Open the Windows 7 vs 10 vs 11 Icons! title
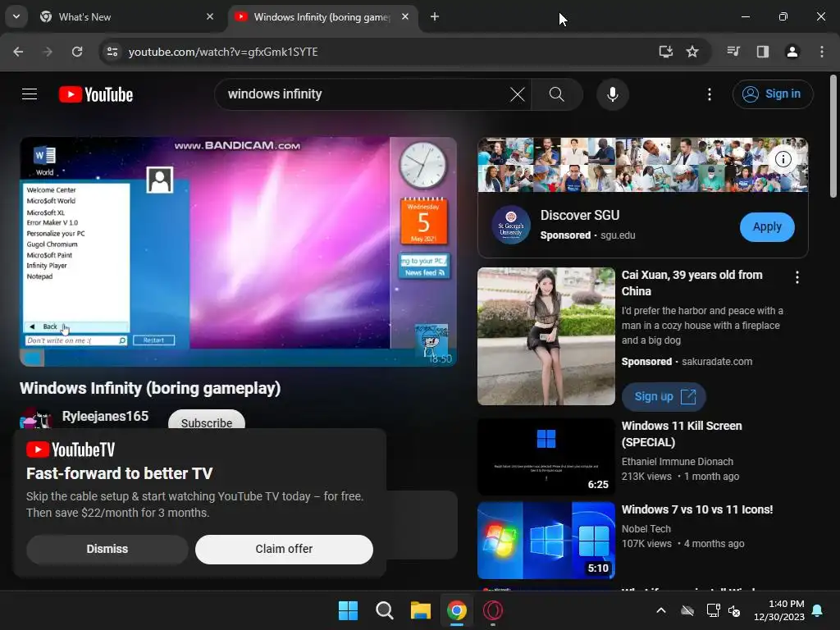840x630 pixels. click(697, 509)
